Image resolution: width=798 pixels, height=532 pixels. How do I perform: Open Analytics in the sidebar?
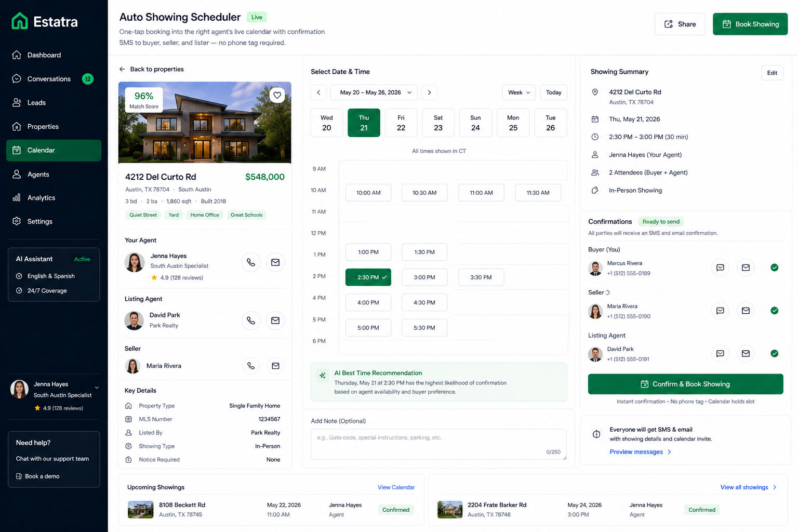click(54, 198)
